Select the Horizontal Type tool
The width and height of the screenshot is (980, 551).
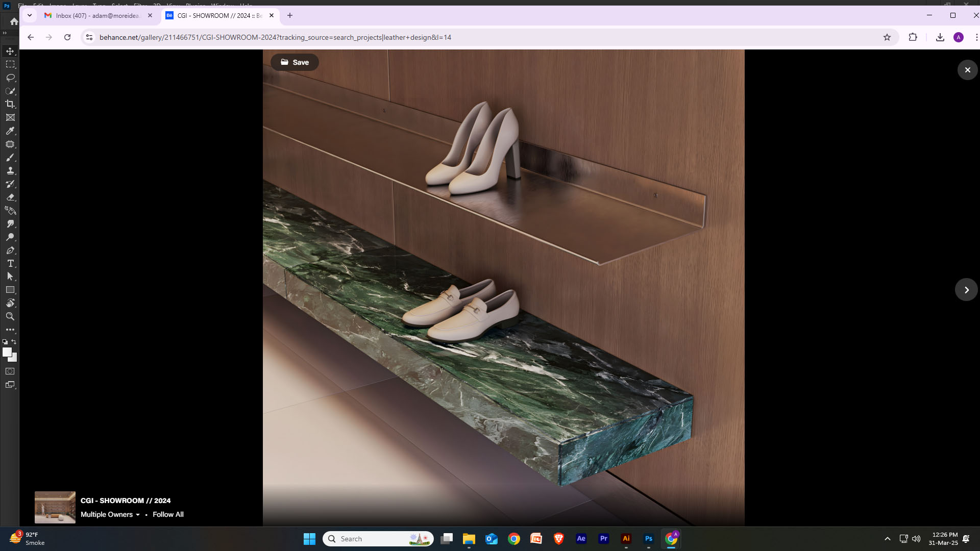10,264
